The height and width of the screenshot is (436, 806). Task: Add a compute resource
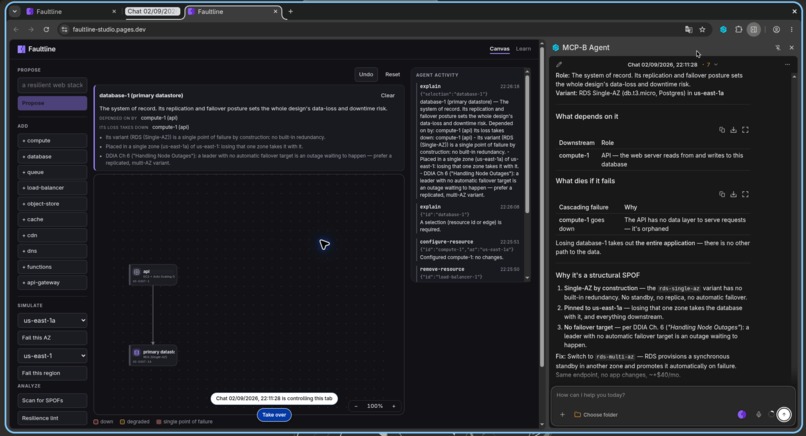pos(52,140)
